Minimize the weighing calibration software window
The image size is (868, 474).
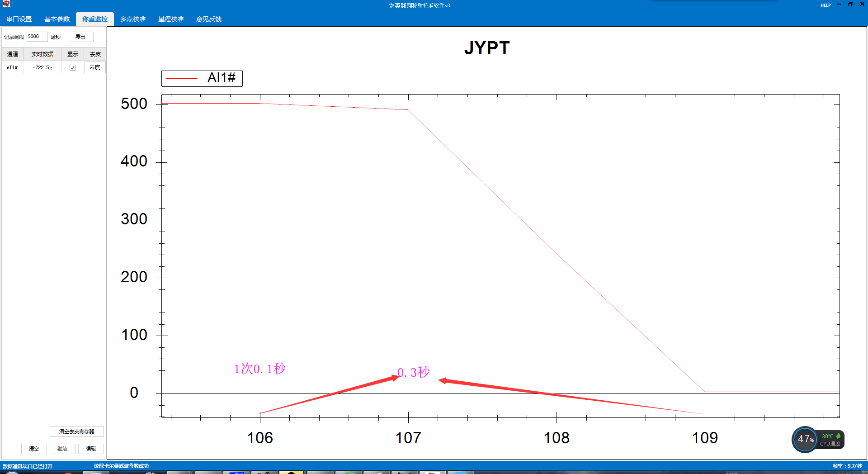[x=839, y=5]
